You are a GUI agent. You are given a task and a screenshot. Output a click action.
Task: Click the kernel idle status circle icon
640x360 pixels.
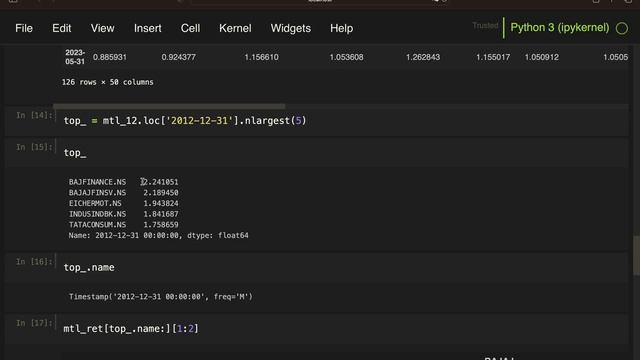click(622, 28)
